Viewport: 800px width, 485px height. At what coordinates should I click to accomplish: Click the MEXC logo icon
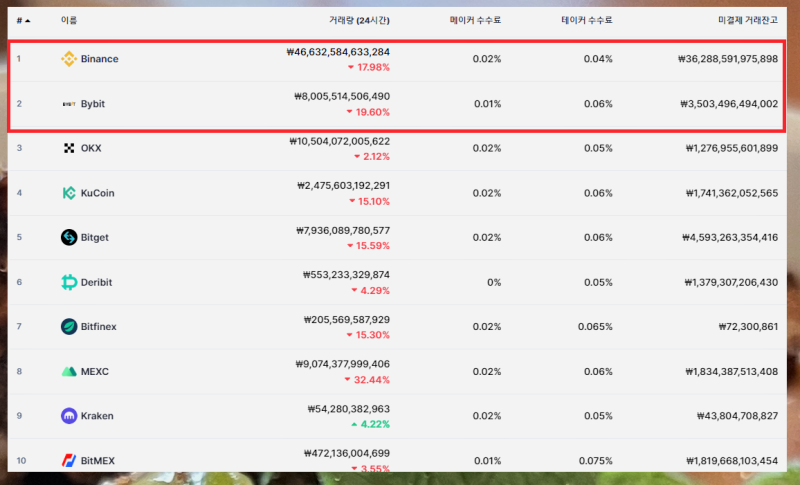pos(69,371)
